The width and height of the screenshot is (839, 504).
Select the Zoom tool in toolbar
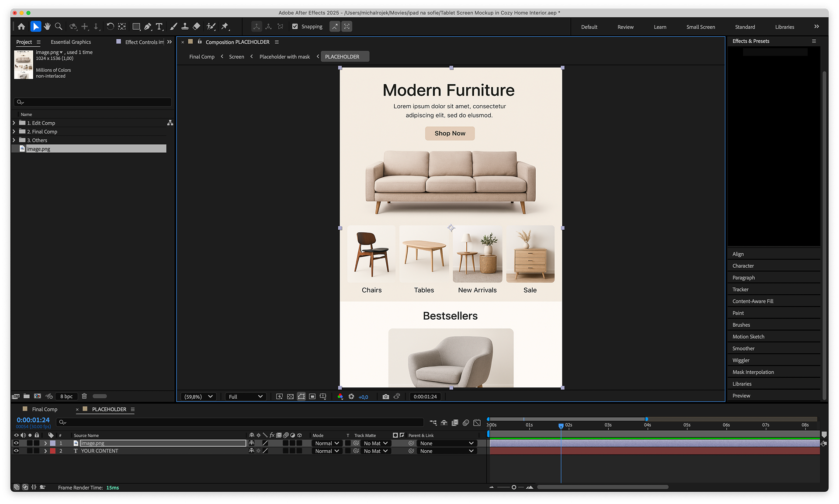pyautogui.click(x=59, y=27)
